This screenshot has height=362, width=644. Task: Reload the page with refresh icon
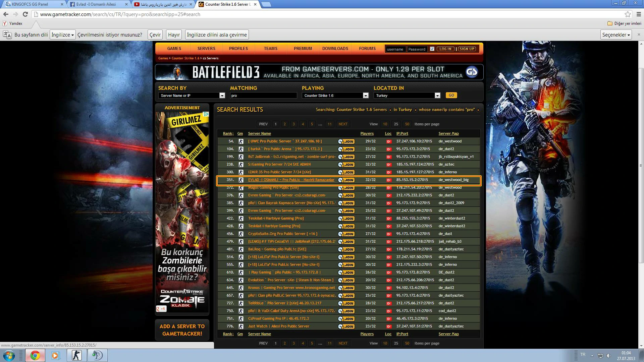pyautogui.click(x=25, y=14)
